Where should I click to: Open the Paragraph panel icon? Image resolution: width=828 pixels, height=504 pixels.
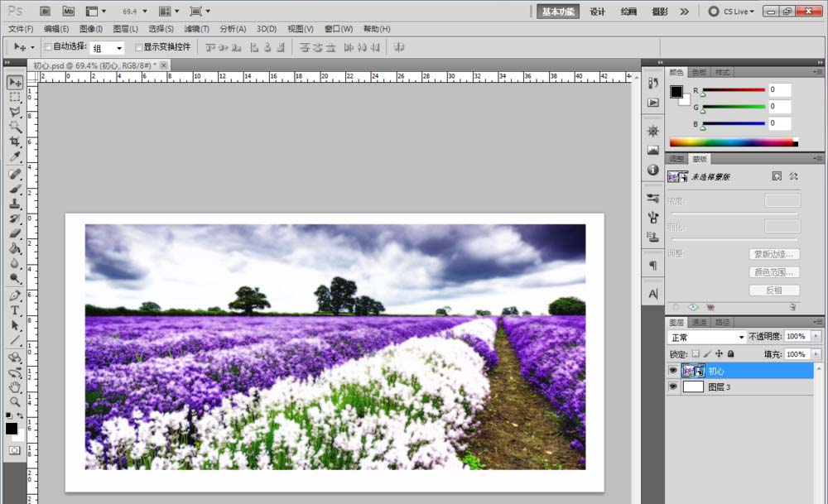point(653,265)
